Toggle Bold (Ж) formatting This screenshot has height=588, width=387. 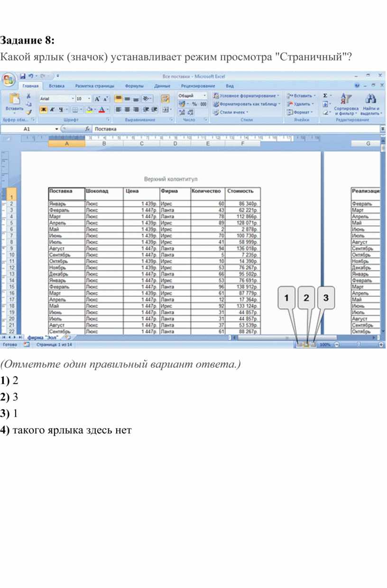pyautogui.click(x=43, y=110)
